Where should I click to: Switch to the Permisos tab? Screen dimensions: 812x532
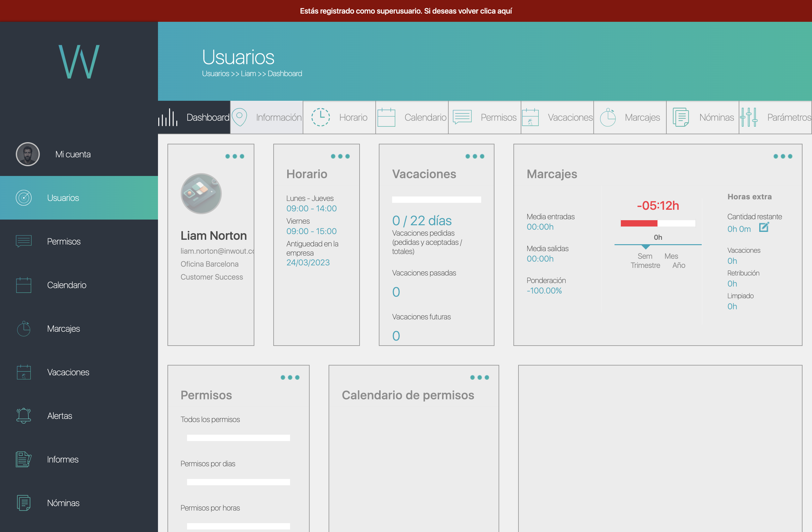[484, 117]
